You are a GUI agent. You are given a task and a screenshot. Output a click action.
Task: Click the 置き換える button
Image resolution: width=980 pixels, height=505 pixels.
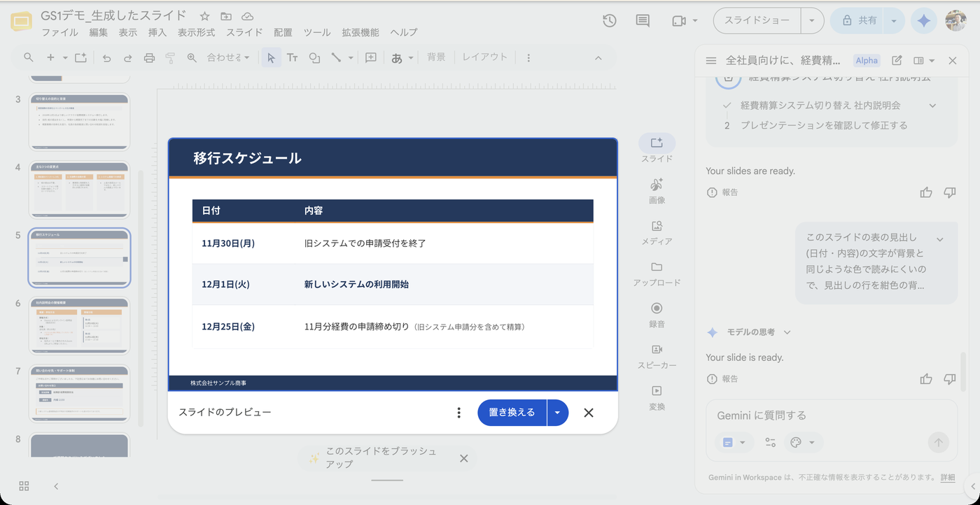(x=512, y=413)
